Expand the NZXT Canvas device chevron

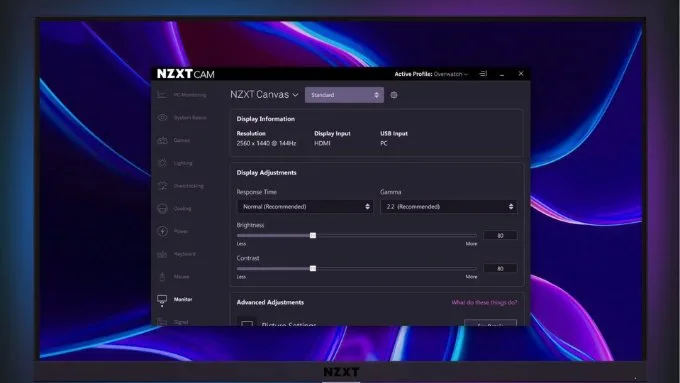(x=295, y=95)
